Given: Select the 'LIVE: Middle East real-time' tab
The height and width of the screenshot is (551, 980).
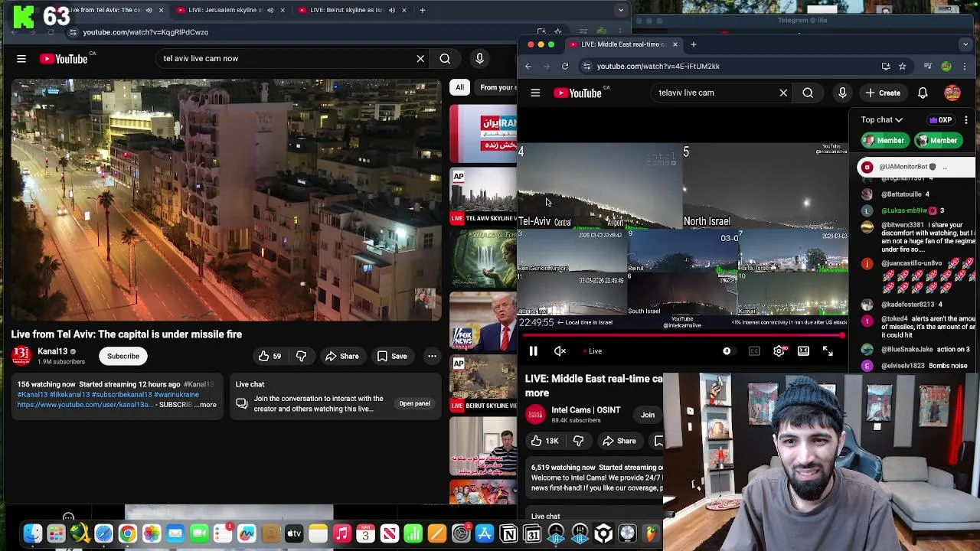Looking at the screenshot, I should pos(623,44).
